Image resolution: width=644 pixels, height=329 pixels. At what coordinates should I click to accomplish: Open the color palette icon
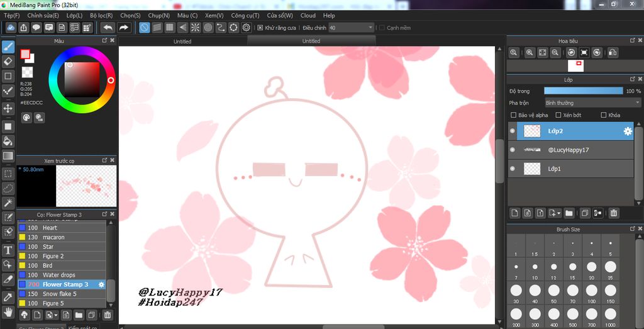click(26, 118)
